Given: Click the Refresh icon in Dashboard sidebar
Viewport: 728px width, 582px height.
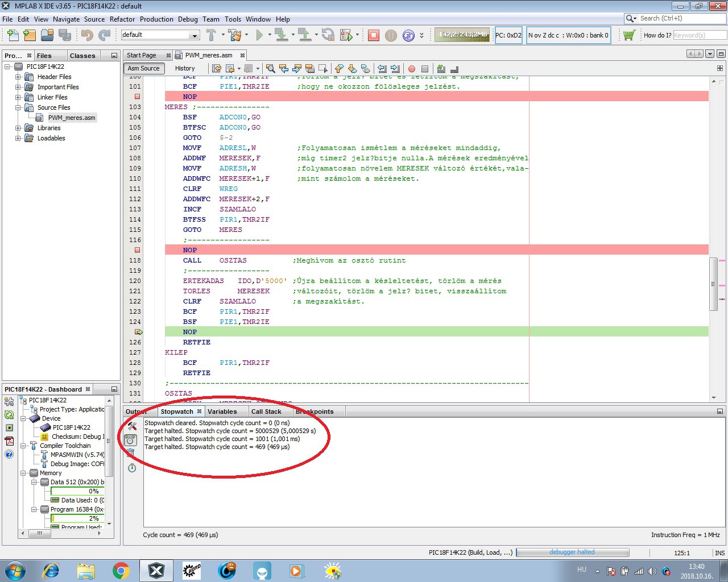Looking at the screenshot, I should click(9, 415).
